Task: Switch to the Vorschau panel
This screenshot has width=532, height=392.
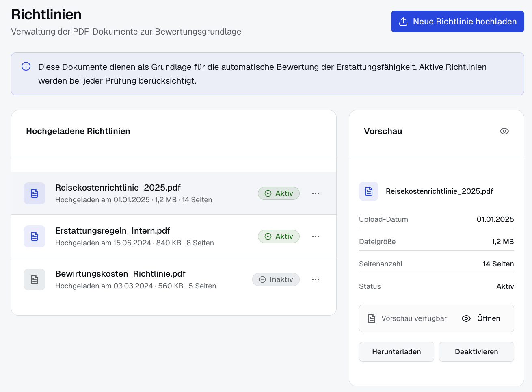Action: pos(383,131)
